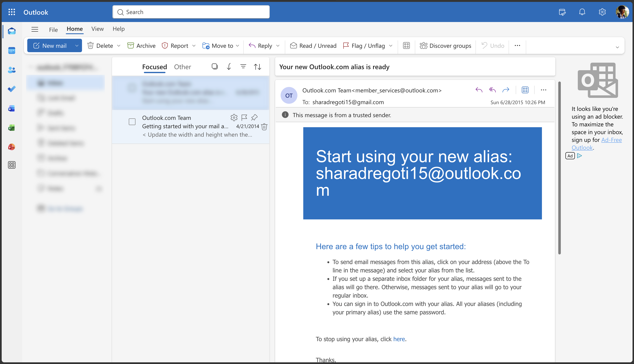Expand the New mail dropdown arrow
The height and width of the screenshot is (364, 634).
pyautogui.click(x=77, y=45)
